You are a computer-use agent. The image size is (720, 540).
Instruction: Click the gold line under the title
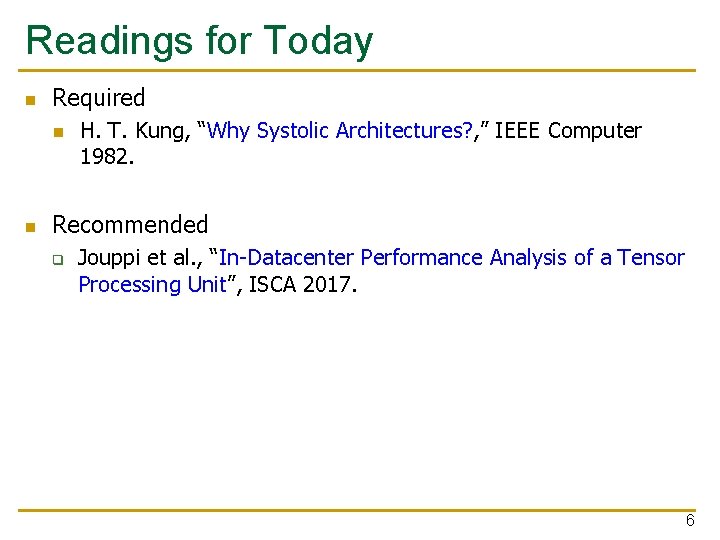pos(357,70)
